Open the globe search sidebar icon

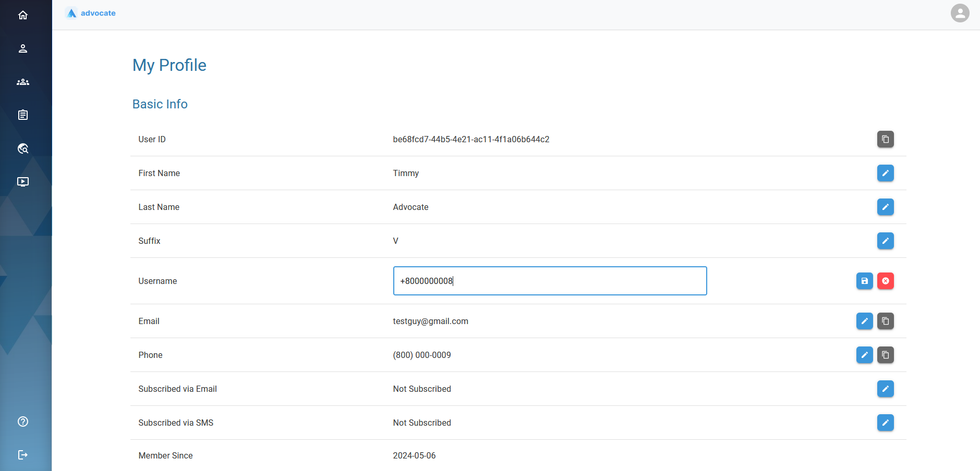point(23,148)
